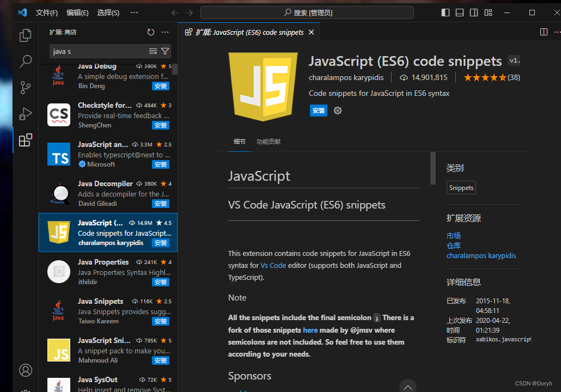Click the VS Code logo icon
This screenshot has height=392, width=561.
coord(22,13)
